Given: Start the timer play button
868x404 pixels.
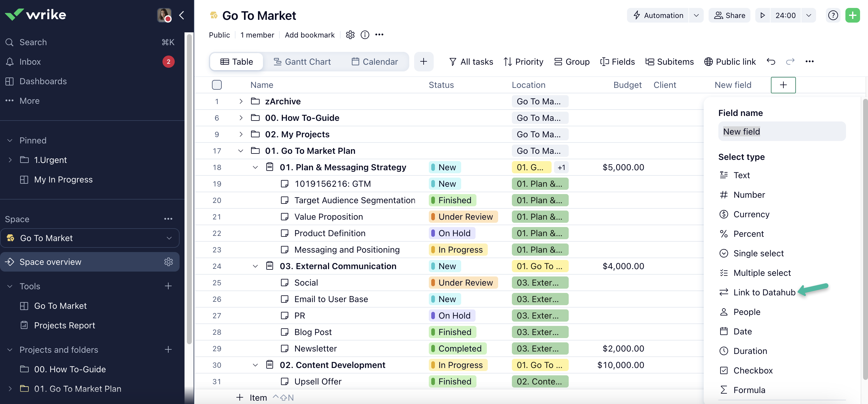Looking at the screenshot, I should pos(763,16).
